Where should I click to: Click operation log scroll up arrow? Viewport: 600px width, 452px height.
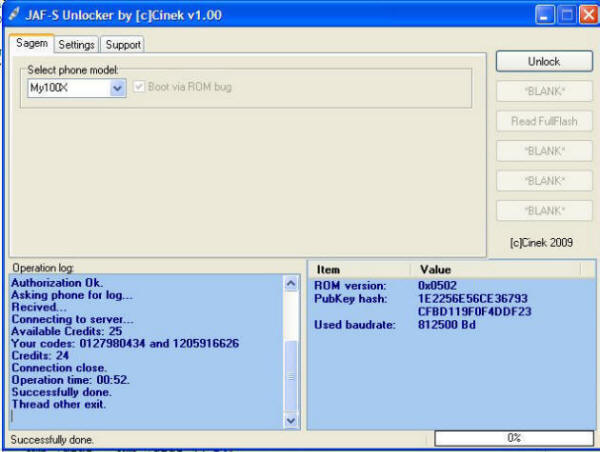(x=291, y=284)
